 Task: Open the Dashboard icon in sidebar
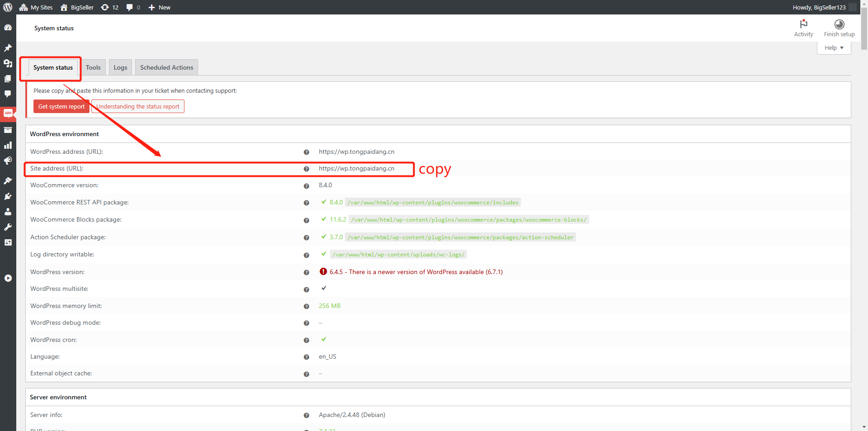pos(8,28)
